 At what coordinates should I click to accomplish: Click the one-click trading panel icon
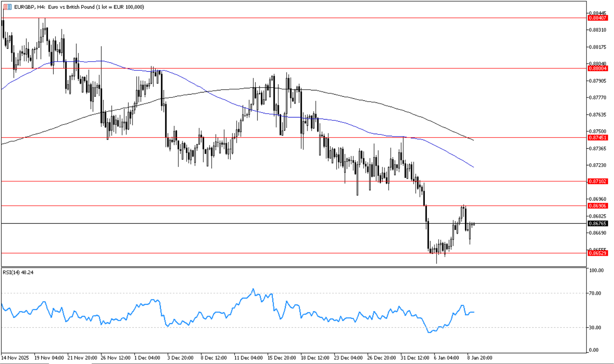[x=7, y=7]
